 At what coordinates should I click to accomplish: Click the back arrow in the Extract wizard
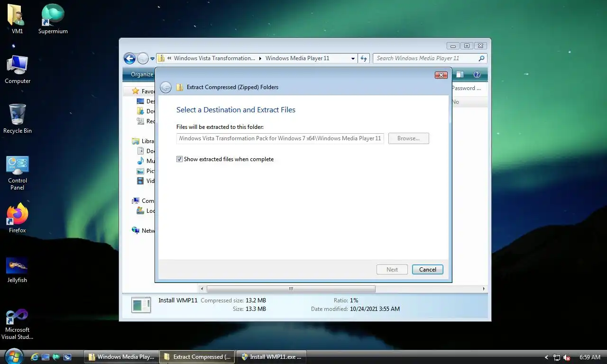[166, 87]
